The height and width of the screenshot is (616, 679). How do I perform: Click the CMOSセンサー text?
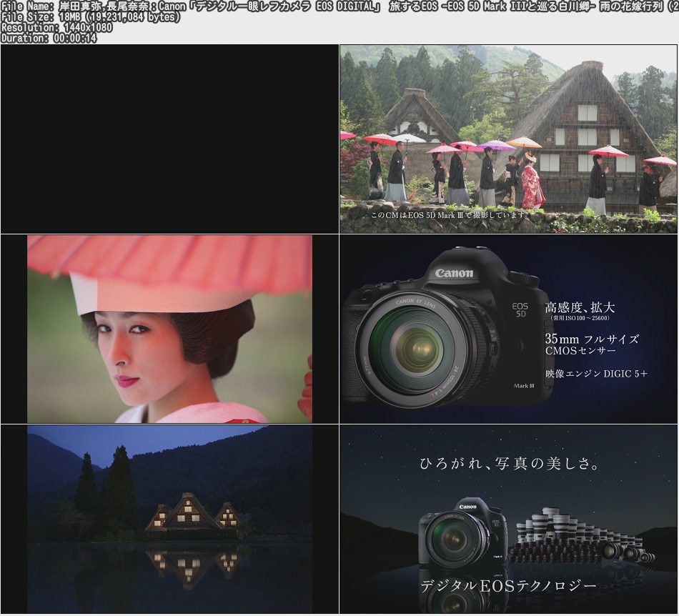580,351
